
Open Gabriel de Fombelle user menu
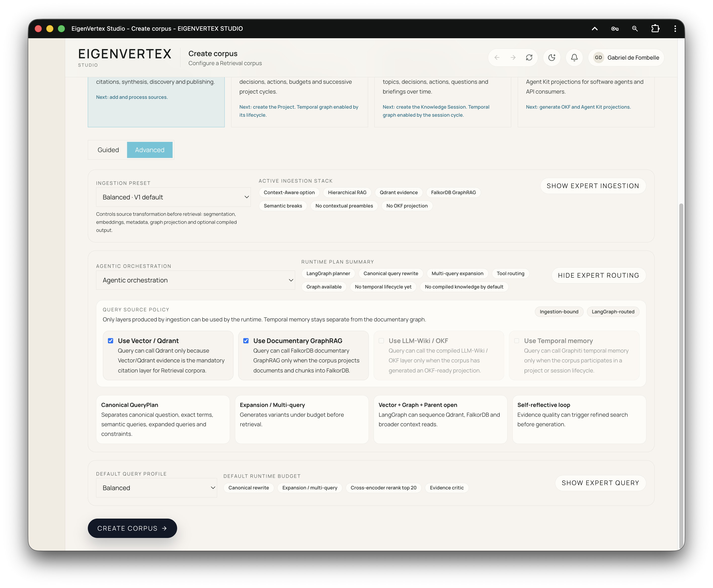pos(626,58)
